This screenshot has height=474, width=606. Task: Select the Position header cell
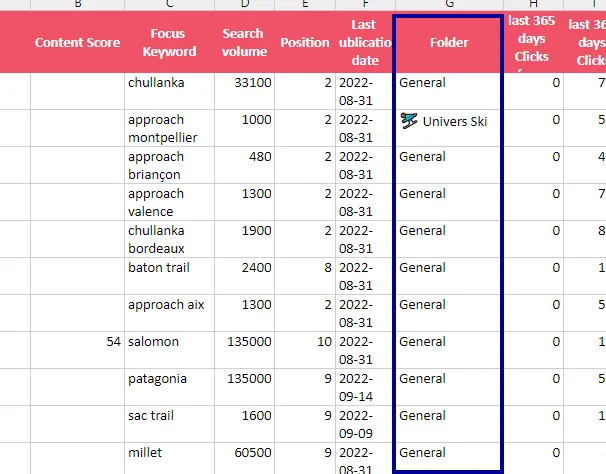pyautogui.click(x=305, y=42)
